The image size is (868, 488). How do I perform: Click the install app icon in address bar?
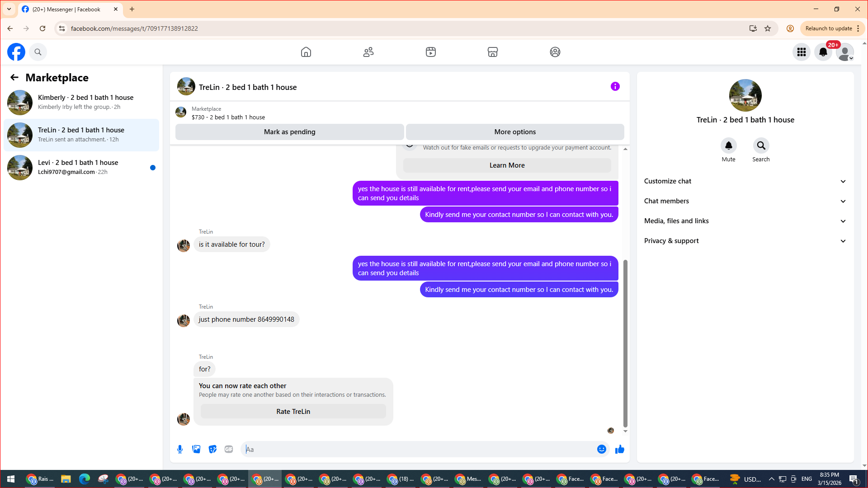click(753, 28)
